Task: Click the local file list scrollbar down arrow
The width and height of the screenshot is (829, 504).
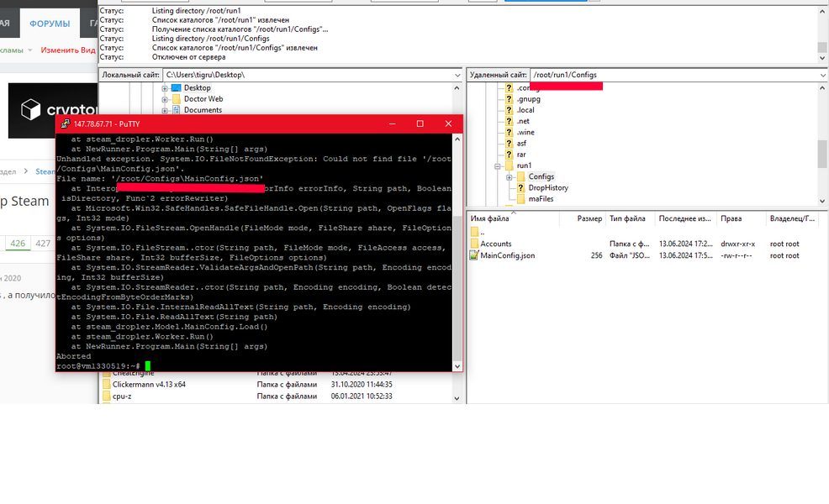Action: 457,399
